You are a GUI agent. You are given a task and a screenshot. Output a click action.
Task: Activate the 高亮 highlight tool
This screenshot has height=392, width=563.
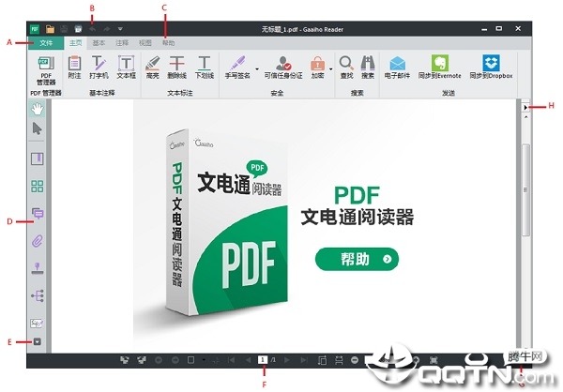(153, 68)
